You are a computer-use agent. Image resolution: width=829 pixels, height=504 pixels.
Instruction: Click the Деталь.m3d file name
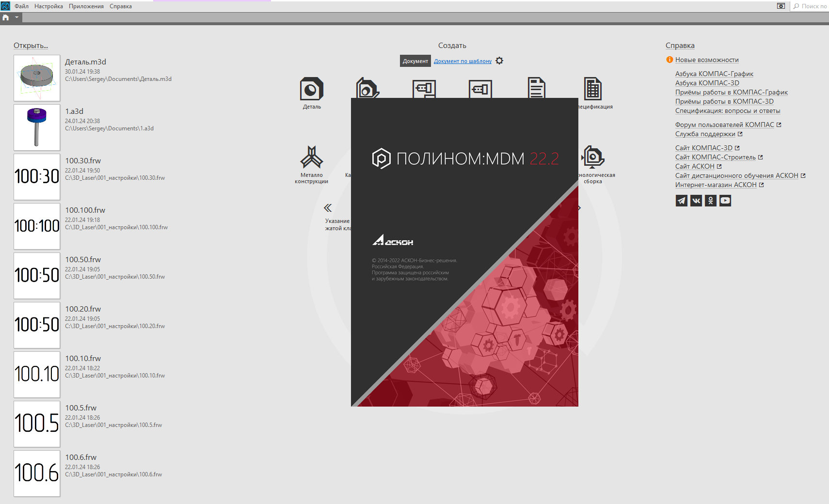pyautogui.click(x=85, y=62)
